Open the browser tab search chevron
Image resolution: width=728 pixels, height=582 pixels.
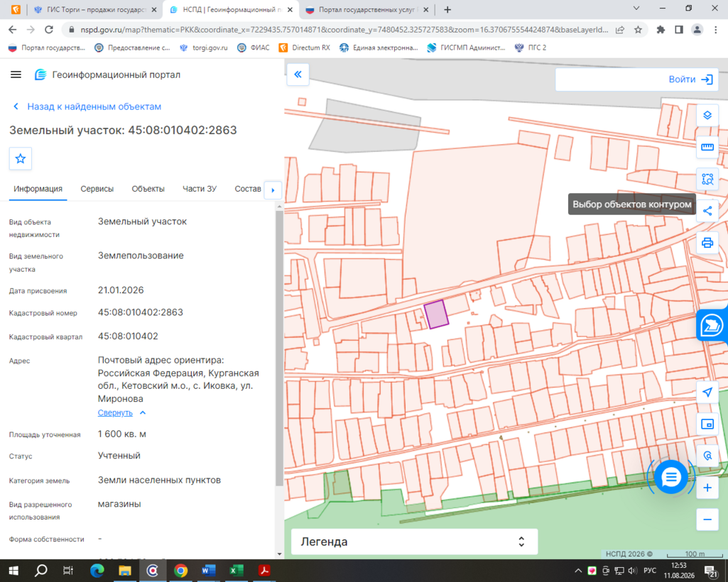(636, 9)
